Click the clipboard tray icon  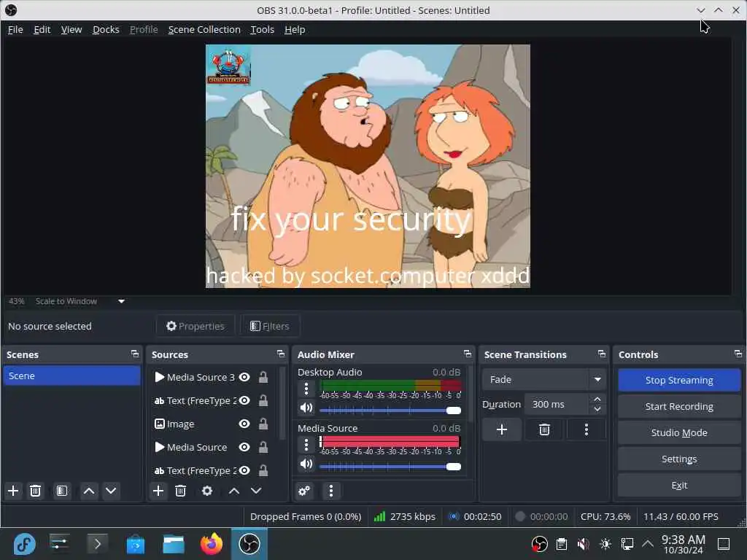pos(562,544)
